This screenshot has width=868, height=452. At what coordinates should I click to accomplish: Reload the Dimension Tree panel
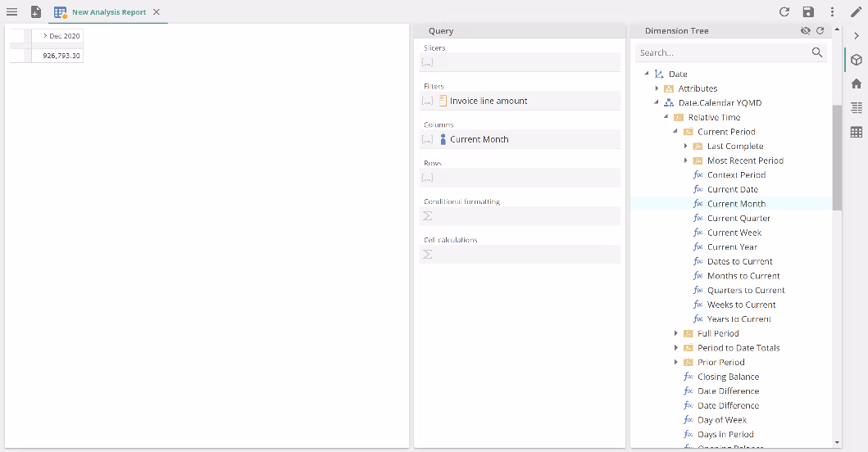pos(820,31)
